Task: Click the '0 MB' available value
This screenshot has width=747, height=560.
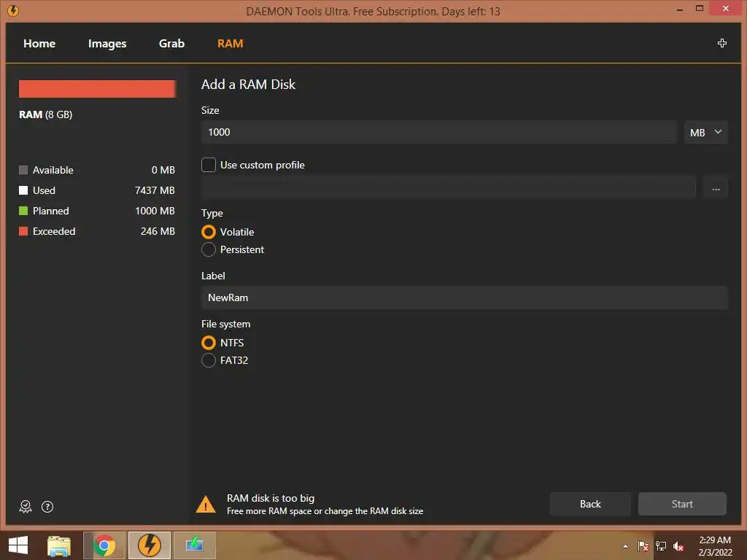Action: (163, 170)
